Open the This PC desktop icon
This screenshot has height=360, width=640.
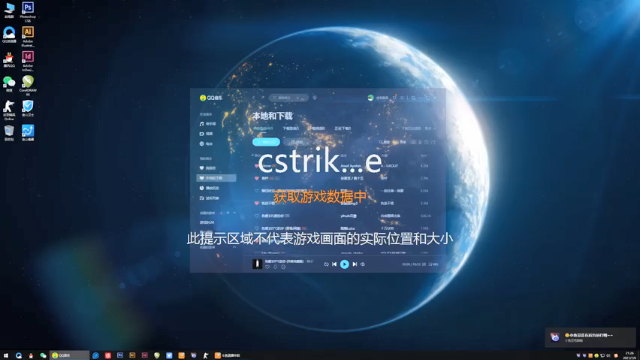click(x=9, y=11)
